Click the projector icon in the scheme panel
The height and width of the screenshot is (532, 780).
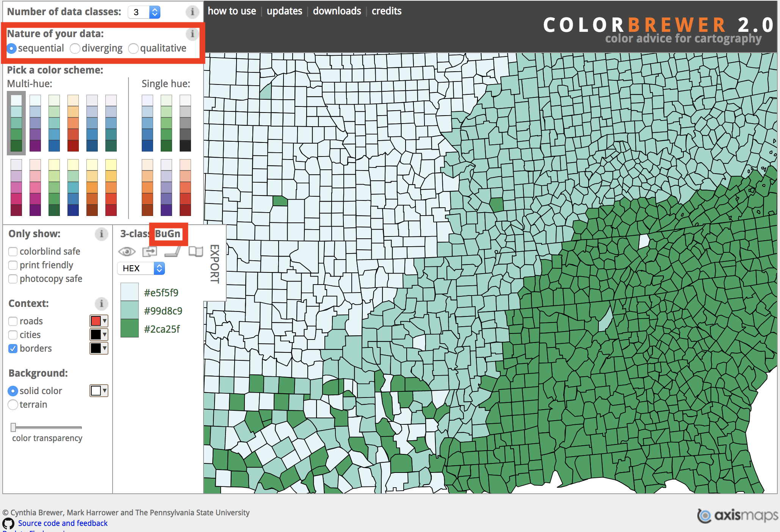point(173,251)
